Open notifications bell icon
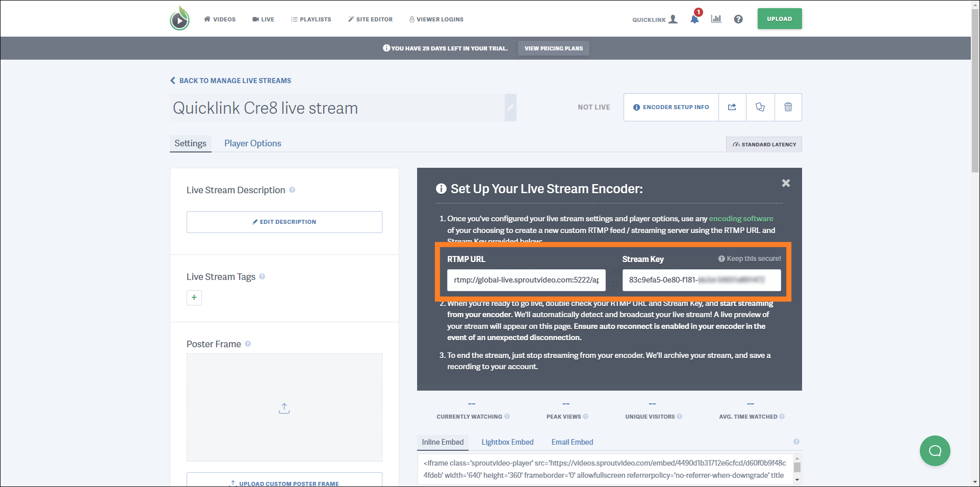 click(x=694, y=19)
